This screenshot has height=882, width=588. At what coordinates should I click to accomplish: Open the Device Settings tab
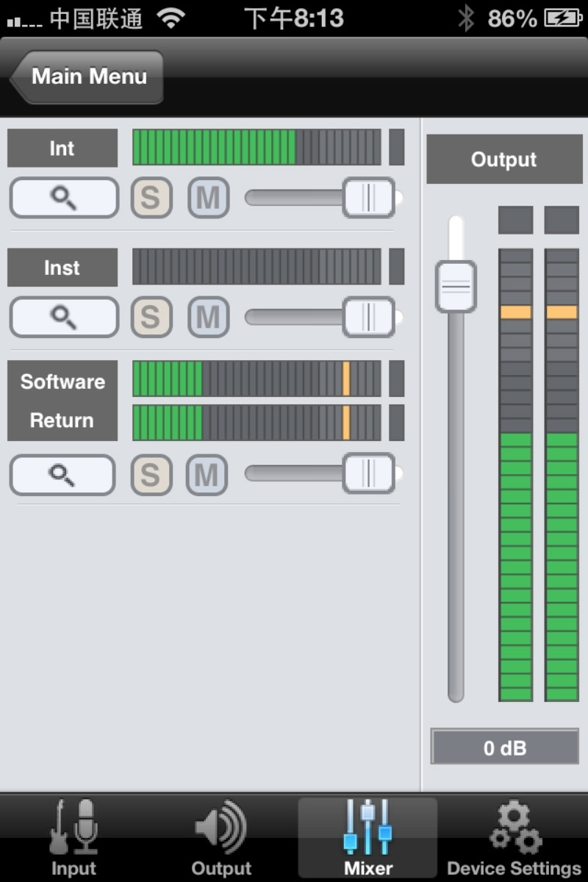coord(514,838)
